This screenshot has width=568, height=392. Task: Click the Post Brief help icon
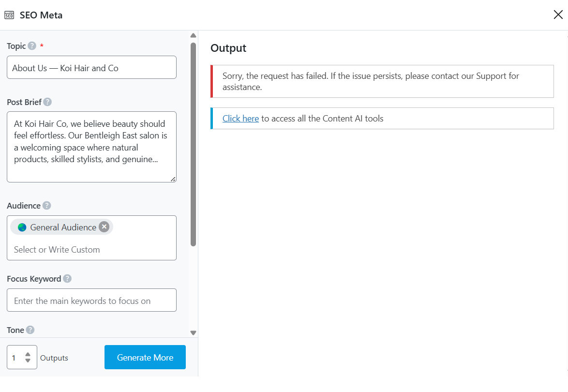coord(47,102)
